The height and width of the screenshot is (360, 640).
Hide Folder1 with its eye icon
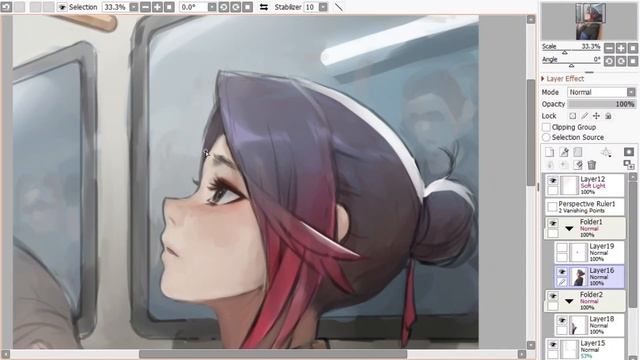click(553, 224)
